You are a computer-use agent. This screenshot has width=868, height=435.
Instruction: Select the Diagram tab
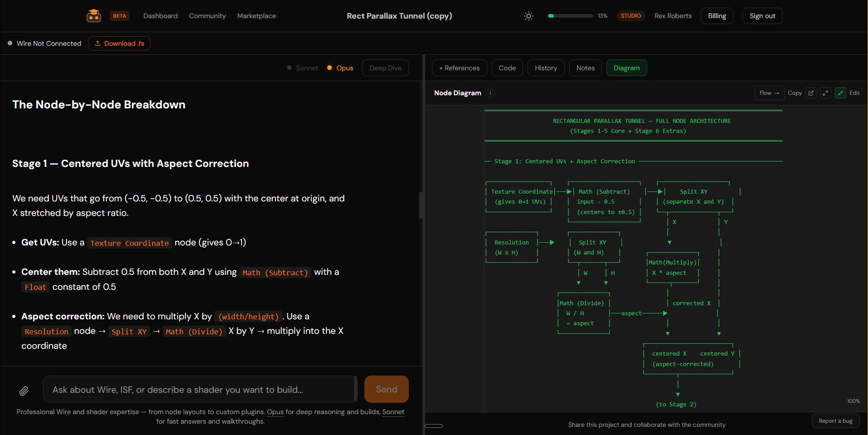[x=627, y=68]
